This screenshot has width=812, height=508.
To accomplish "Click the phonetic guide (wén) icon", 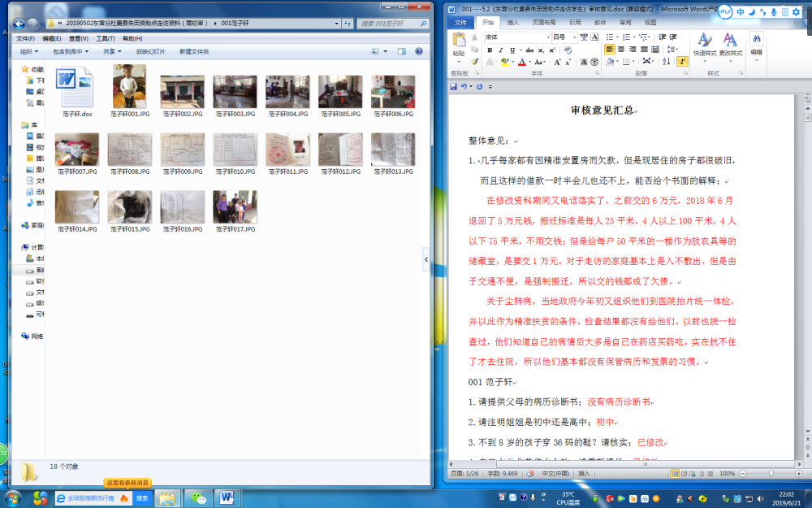I will click(x=584, y=37).
